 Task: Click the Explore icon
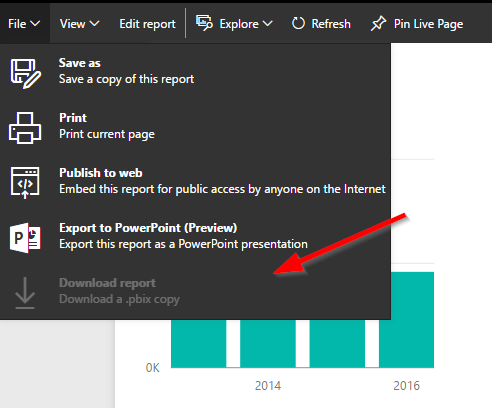[204, 23]
